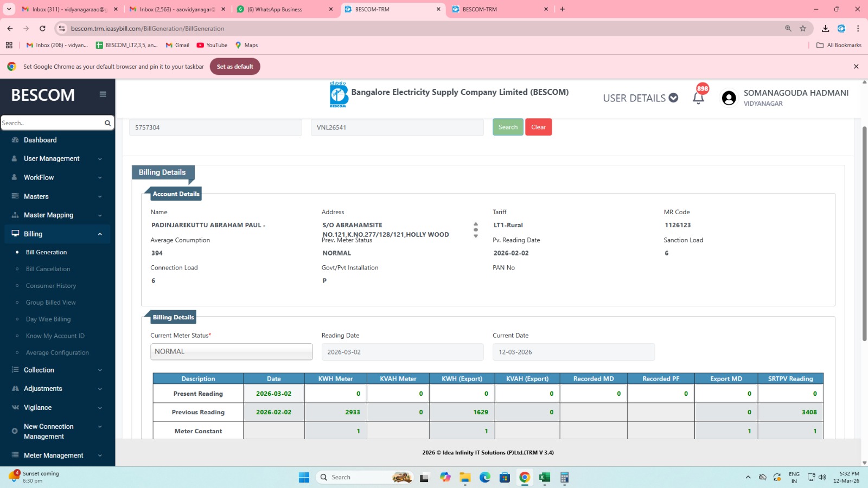Toggle the hamburger sidebar menu icon
868x488 pixels.
click(x=103, y=94)
